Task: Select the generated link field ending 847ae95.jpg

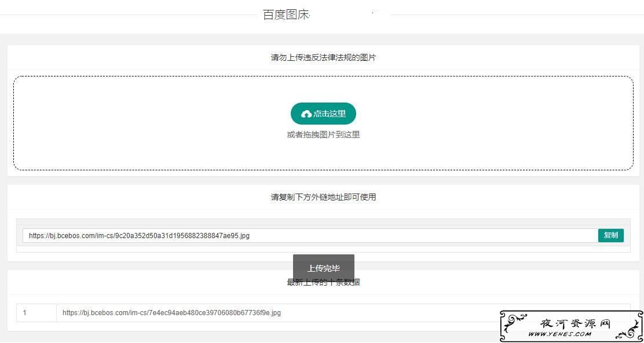Action: coord(310,235)
